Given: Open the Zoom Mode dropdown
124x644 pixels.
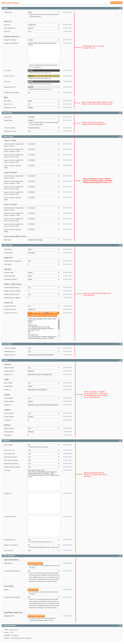Looking at the screenshot, I should (44, 264).
